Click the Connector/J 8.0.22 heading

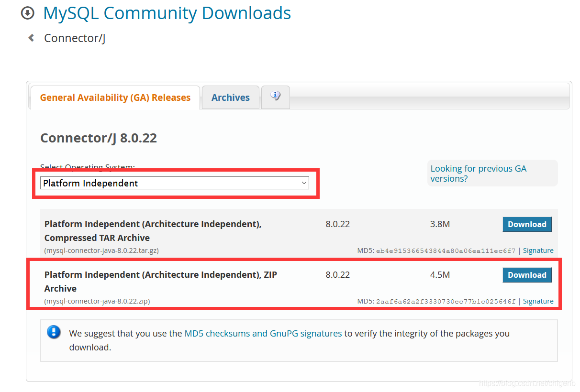click(99, 138)
